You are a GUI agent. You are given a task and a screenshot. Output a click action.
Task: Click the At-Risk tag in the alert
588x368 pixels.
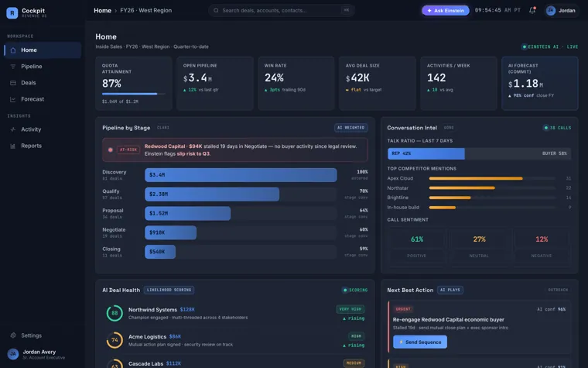pos(128,150)
